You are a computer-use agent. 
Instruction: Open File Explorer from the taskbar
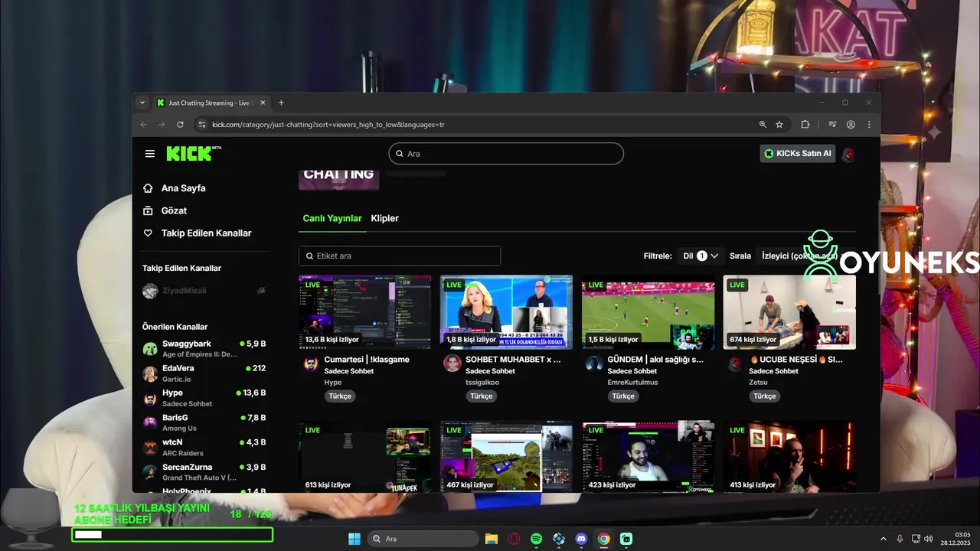coord(492,539)
